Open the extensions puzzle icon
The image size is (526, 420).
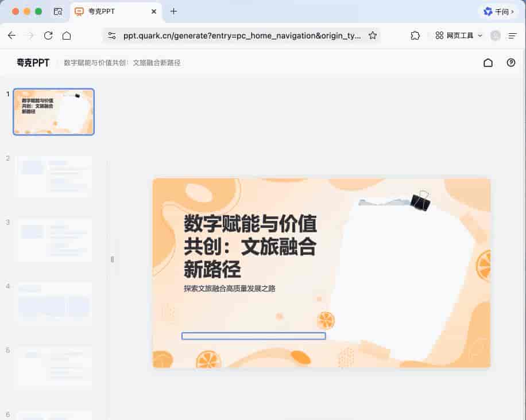(415, 36)
